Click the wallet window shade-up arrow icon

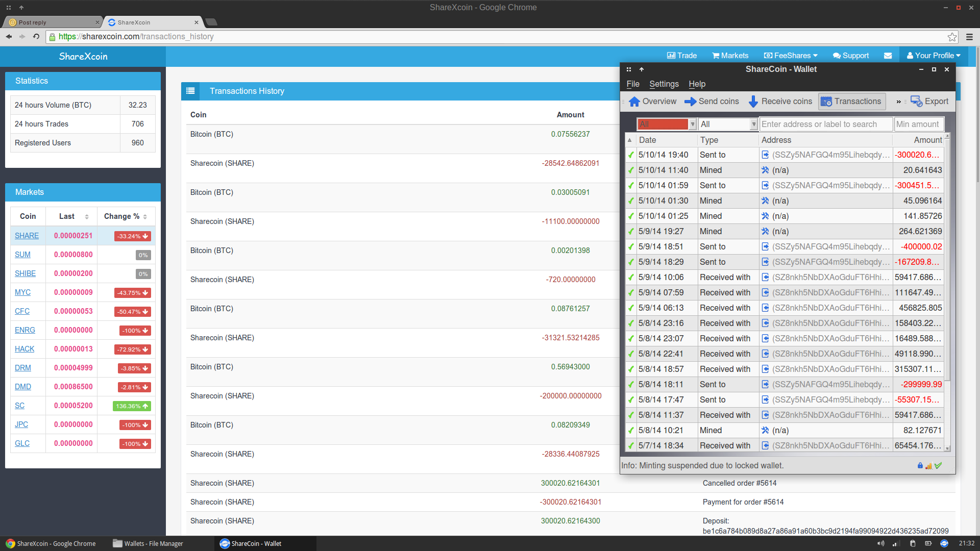click(642, 69)
